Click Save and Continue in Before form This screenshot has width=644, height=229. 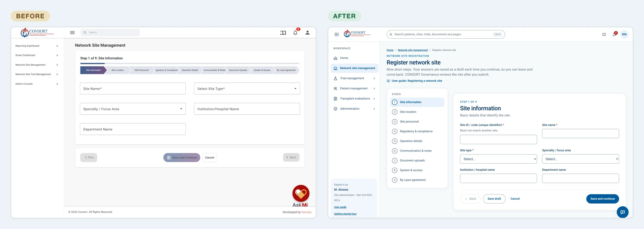tap(182, 157)
